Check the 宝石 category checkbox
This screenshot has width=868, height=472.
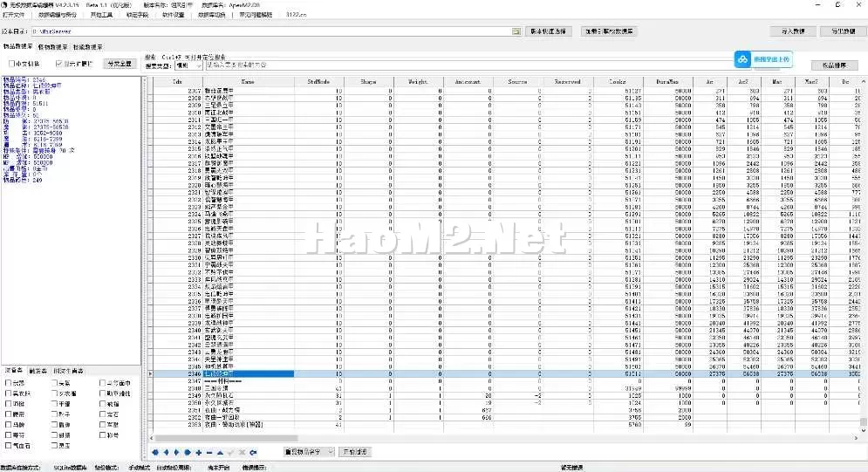tap(102, 414)
